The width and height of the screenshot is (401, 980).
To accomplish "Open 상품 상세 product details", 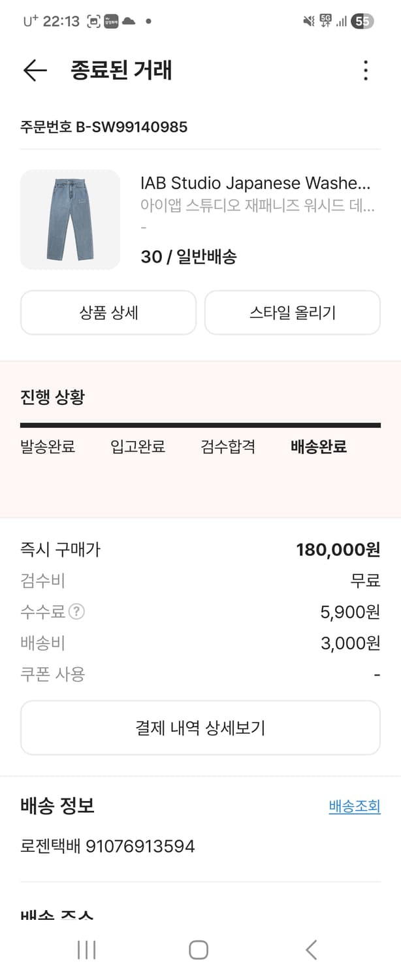I will click(108, 312).
